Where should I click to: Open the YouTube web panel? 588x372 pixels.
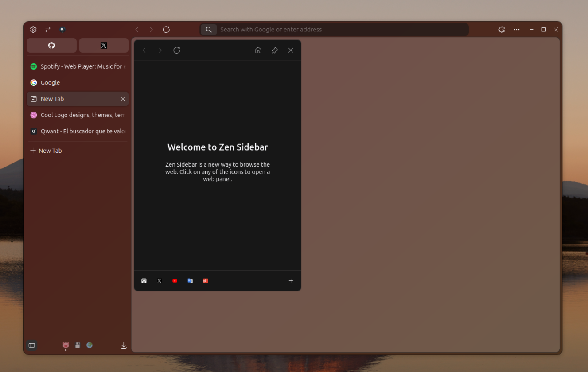click(175, 280)
